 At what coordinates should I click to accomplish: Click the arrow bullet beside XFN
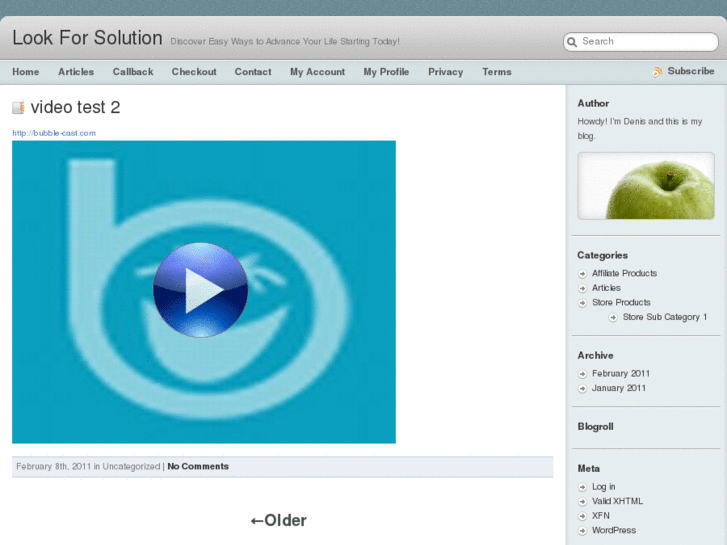[582, 516]
